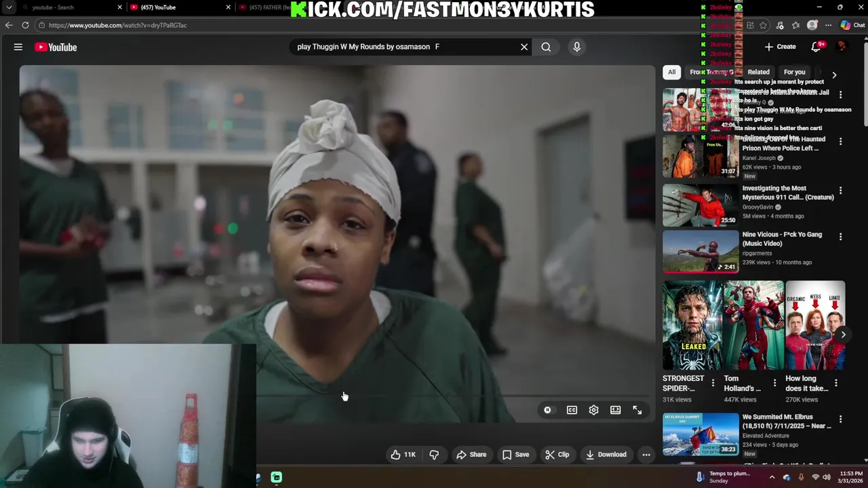868x488 pixels.
Task: Open player settings gear
Action: (x=593, y=410)
